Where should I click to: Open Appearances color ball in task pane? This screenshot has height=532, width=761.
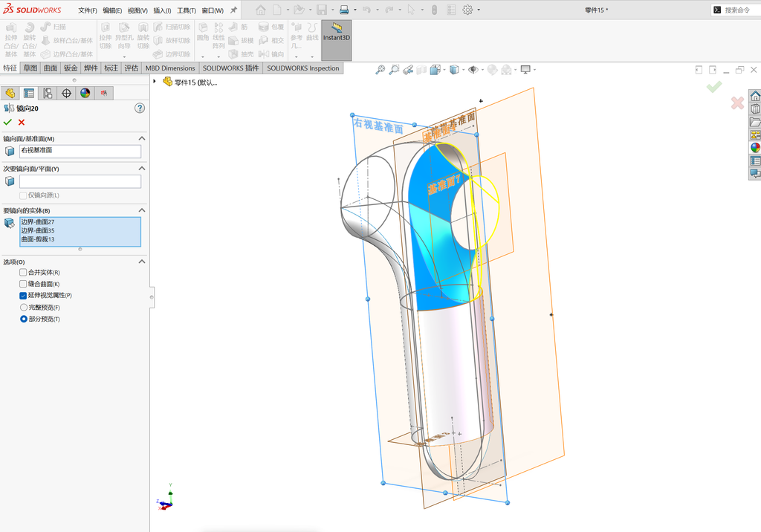tap(755, 148)
